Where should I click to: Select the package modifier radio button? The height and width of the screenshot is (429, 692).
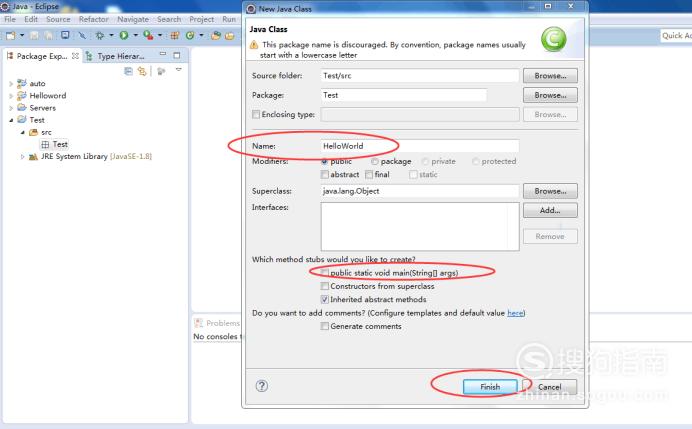[x=375, y=162]
